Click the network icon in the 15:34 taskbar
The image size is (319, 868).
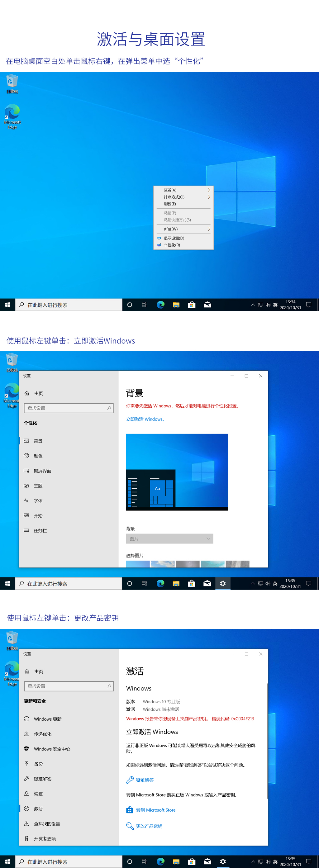(x=260, y=305)
